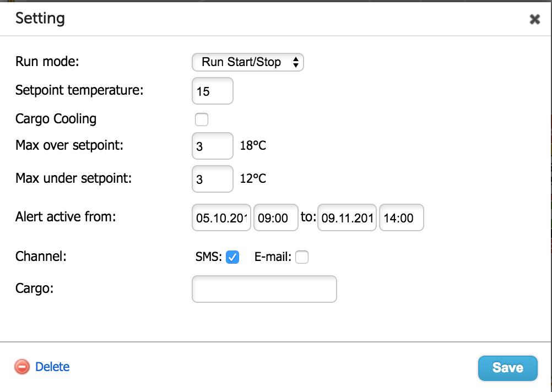Click the end time field showing 14:00

point(401,217)
